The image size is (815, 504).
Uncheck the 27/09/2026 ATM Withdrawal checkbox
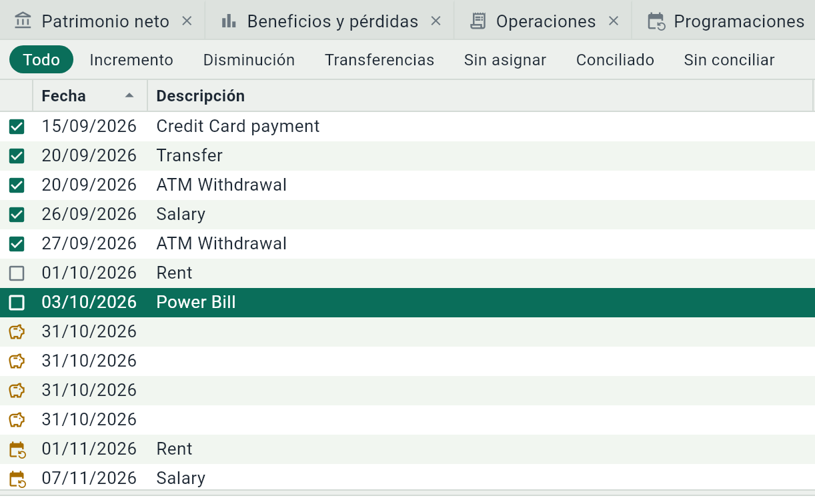17,244
